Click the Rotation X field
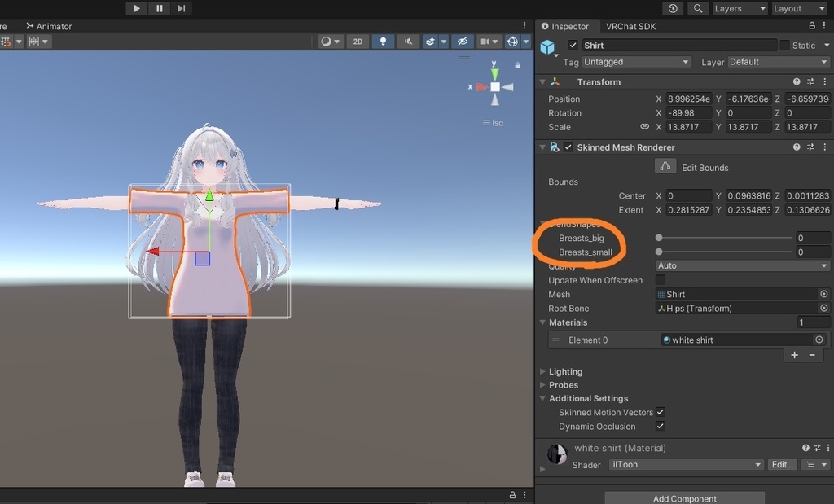 point(689,112)
